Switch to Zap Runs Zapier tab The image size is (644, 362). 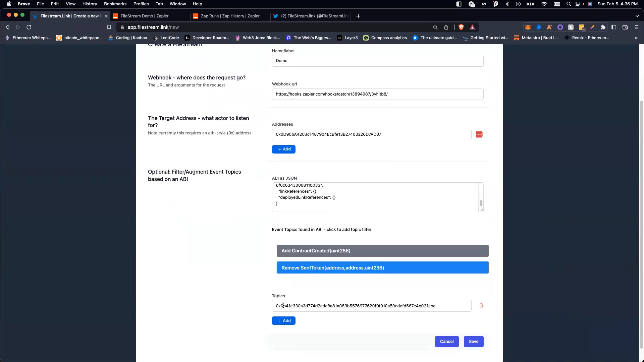coord(230,16)
